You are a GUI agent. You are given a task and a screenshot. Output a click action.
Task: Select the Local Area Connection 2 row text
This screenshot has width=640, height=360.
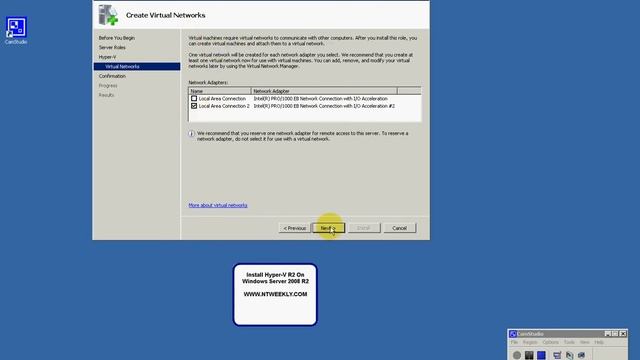(x=224, y=106)
